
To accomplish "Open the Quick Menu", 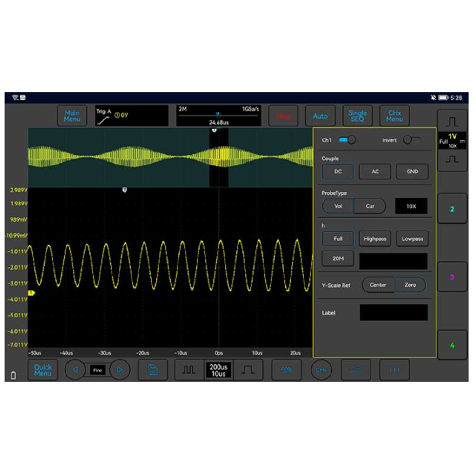I will coord(43,370).
